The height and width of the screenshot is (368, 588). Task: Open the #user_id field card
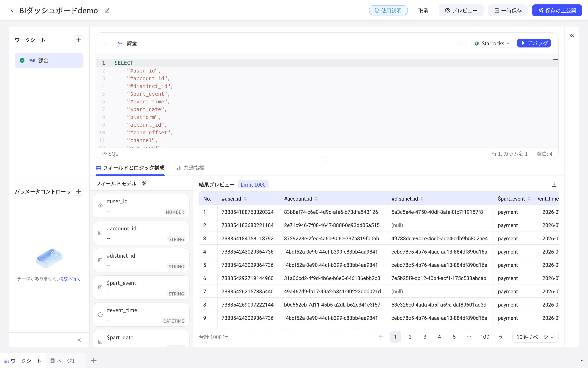click(141, 206)
